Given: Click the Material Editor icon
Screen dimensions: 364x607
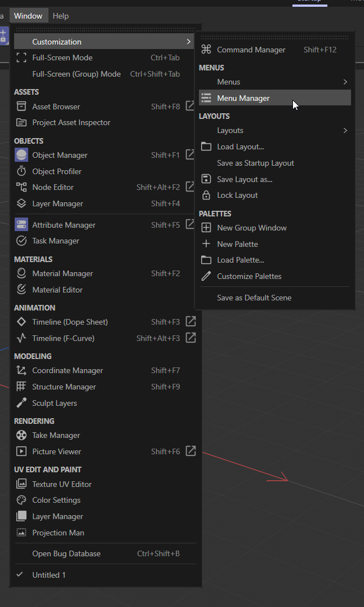Looking at the screenshot, I should 21,290.
